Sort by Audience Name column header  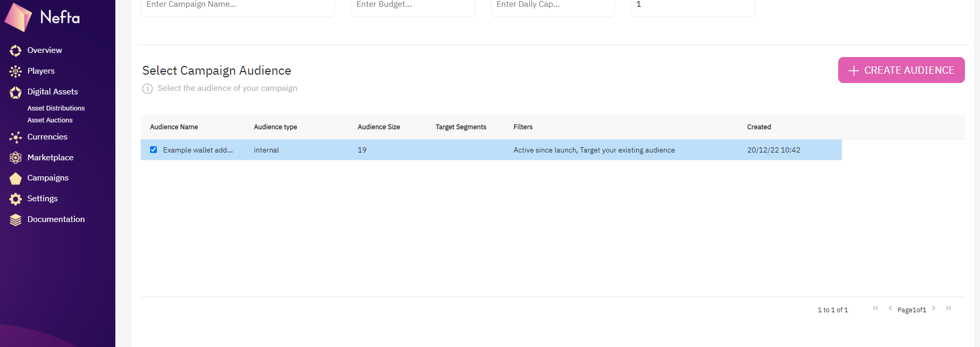click(x=174, y=127)
